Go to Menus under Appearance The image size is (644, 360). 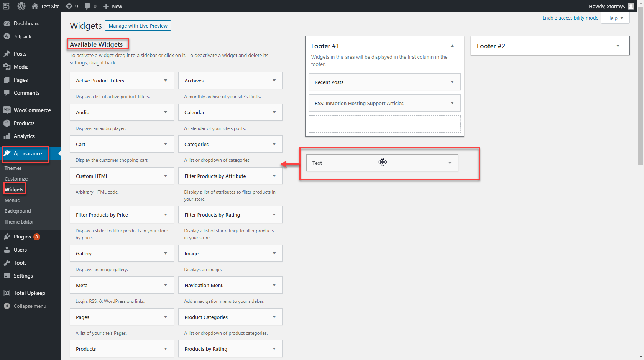[x=12, y=200]
